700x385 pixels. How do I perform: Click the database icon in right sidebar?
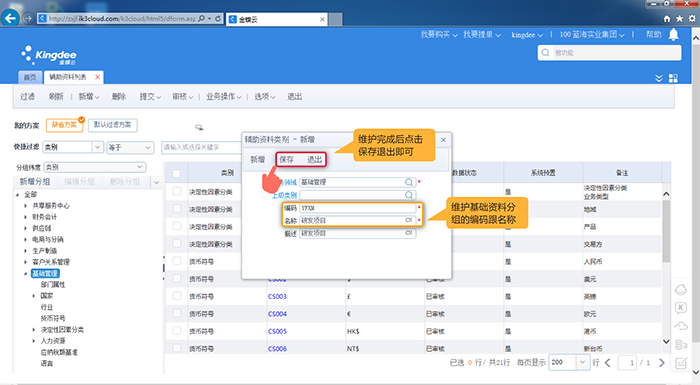(681, 345)
